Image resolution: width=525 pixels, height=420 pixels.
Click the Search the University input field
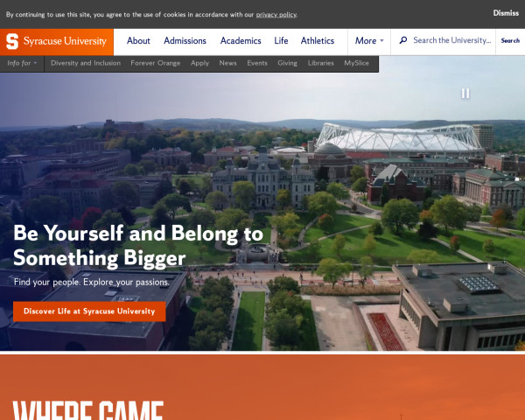[451, 40]
